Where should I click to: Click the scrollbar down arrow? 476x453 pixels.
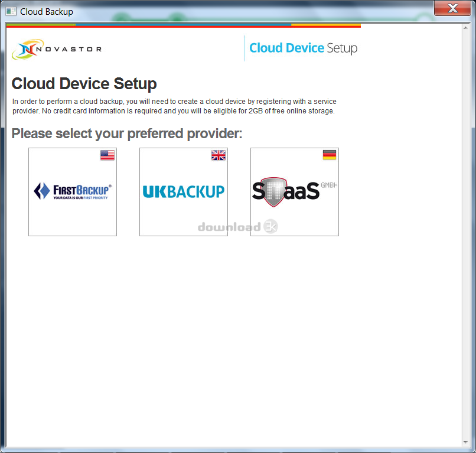(465, 442)
